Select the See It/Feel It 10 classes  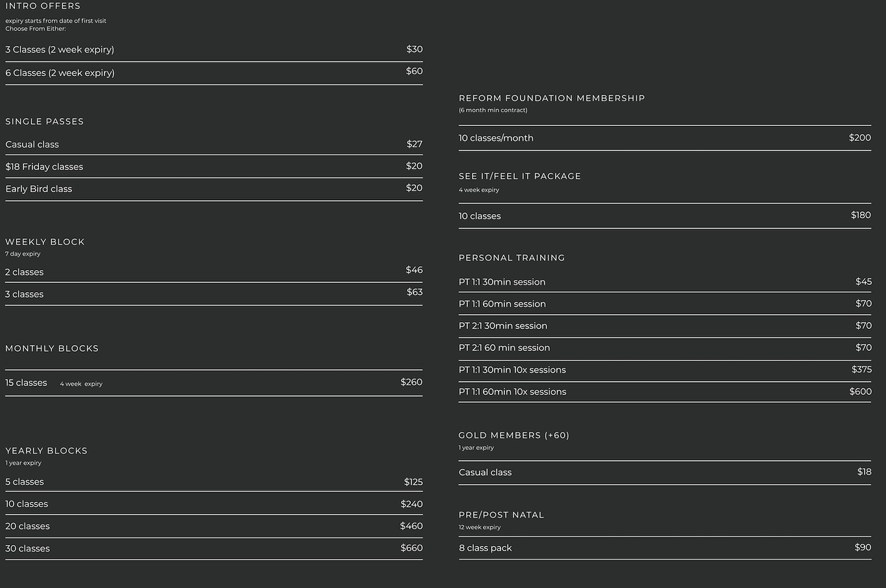coord(665,215)
